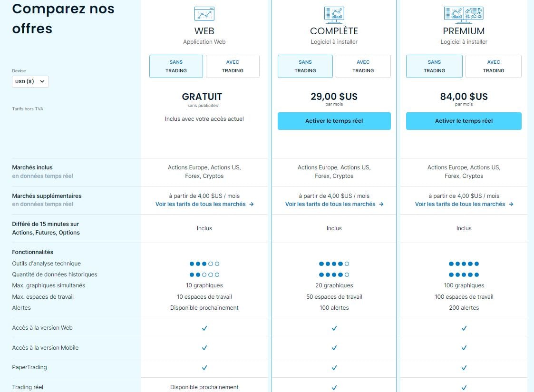Switch COMPLÈTE plan to AVEC TRADING
Screen dimensions: 534x392
(363, 66)
